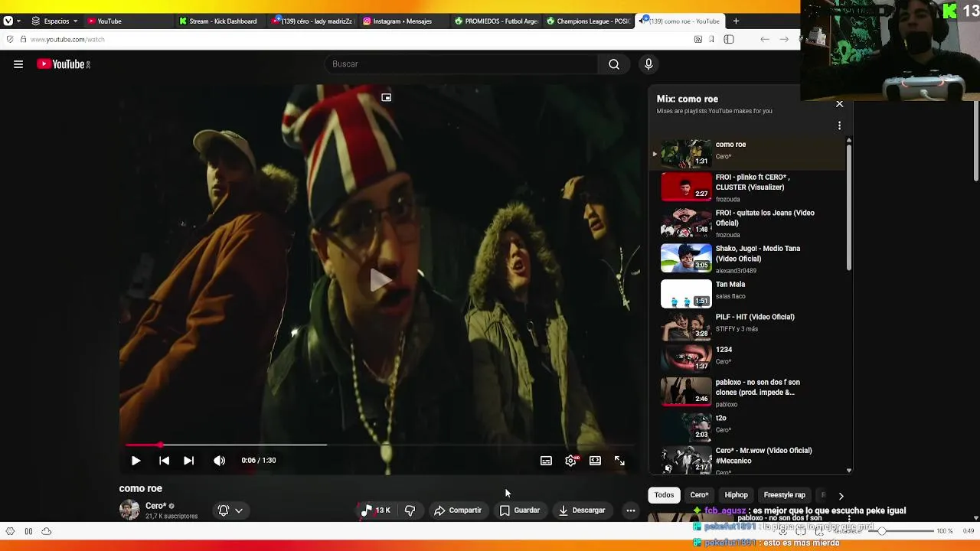Open the mix playlist options menu
This screenshot has width=980, height=551.
[x=839, y=126]
